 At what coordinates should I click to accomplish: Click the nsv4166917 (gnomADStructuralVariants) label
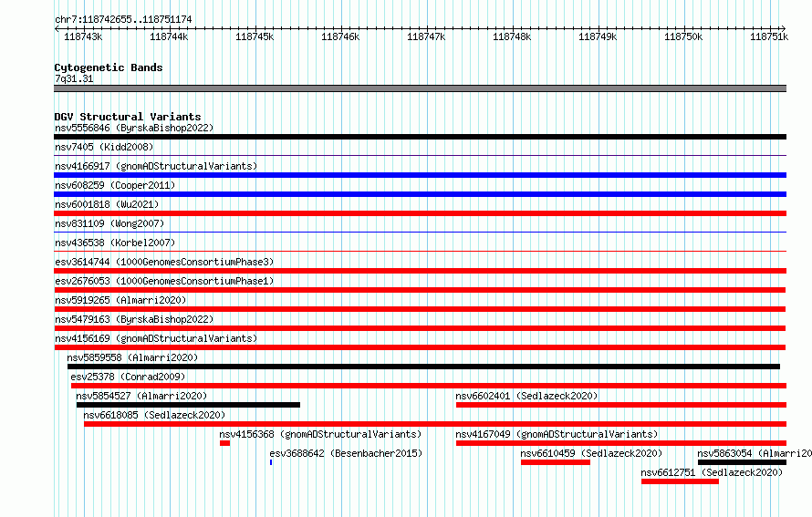click(156, 166)
